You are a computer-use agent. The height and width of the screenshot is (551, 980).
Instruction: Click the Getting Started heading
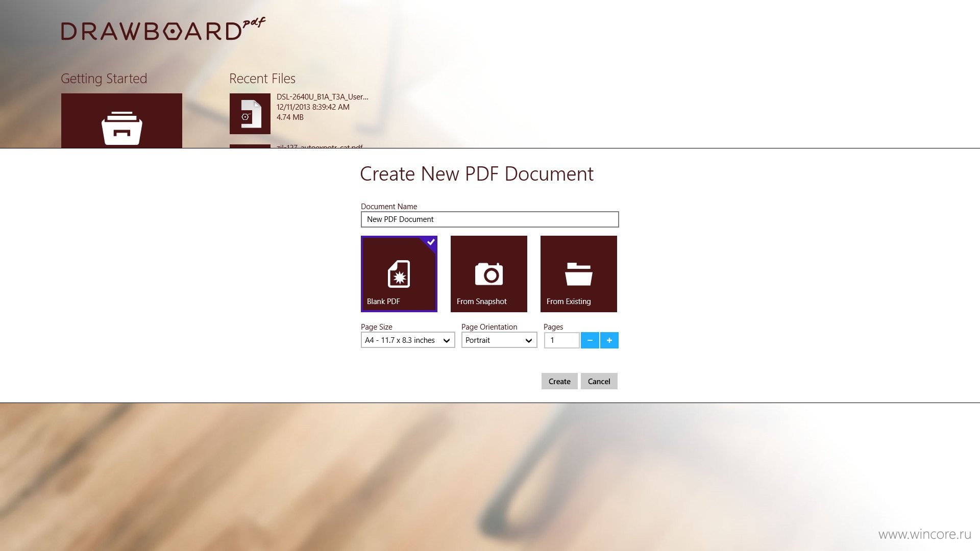104,79
